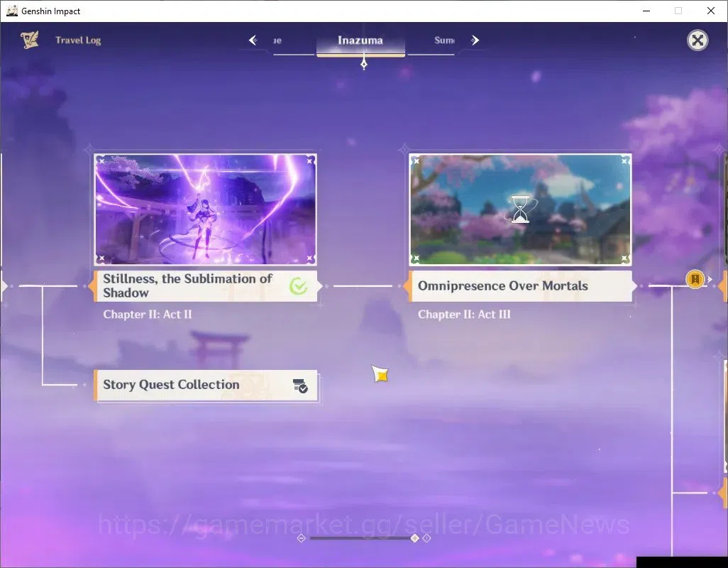
Task: Select Omnipresence Over Mortals quest title
Action: 503,285
